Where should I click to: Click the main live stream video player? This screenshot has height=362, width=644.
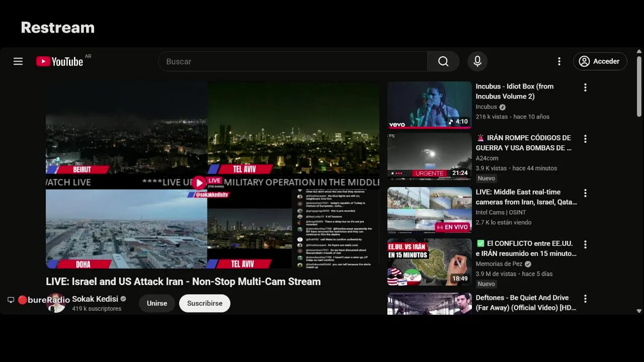(212, 175)
